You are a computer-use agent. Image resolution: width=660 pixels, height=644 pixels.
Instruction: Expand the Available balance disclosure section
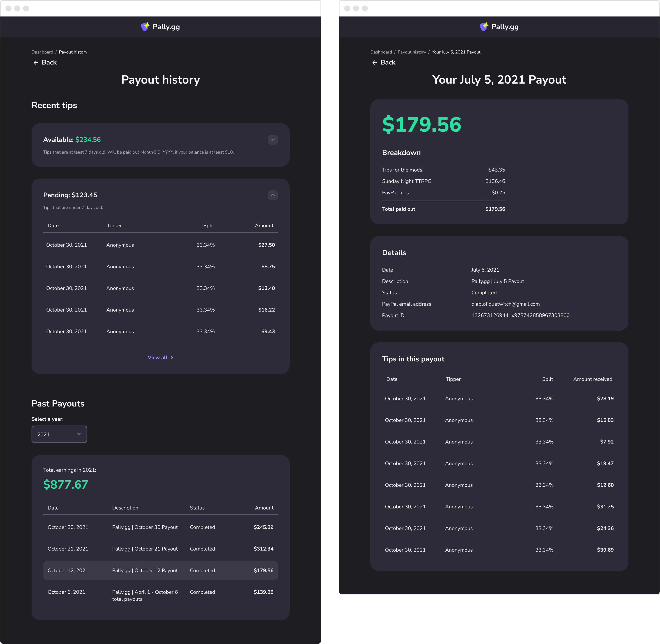[x=273, y=140]
